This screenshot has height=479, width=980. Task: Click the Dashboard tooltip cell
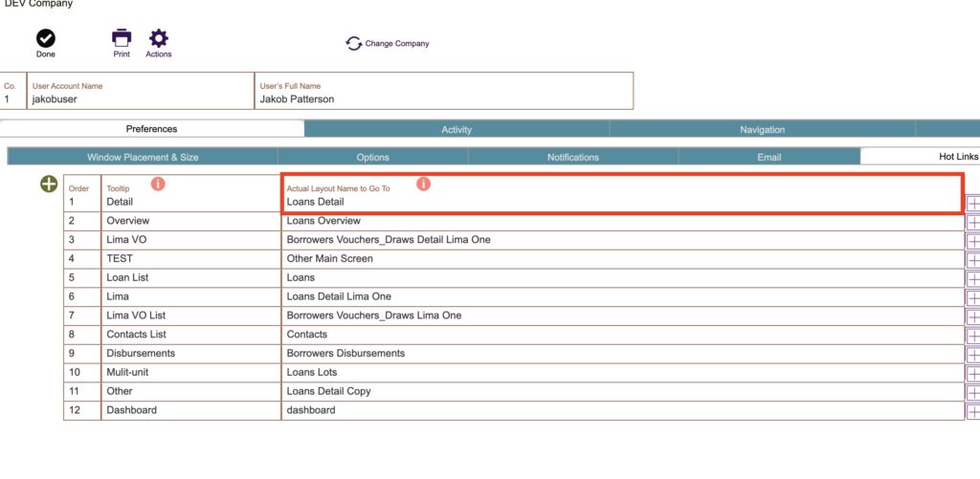coord(190,410)
